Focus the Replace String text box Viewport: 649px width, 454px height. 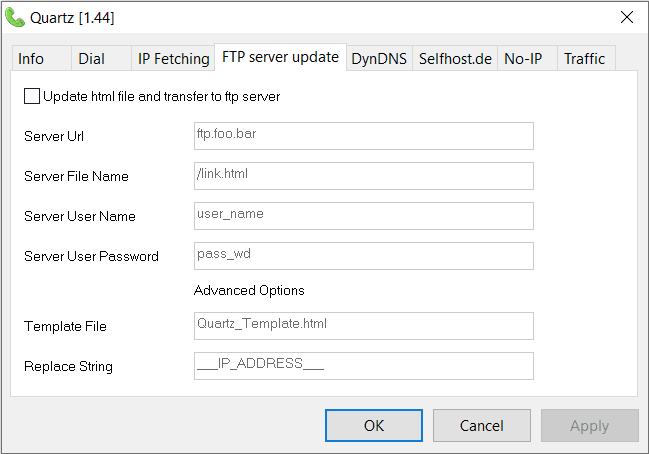click(x=363, y=366)
